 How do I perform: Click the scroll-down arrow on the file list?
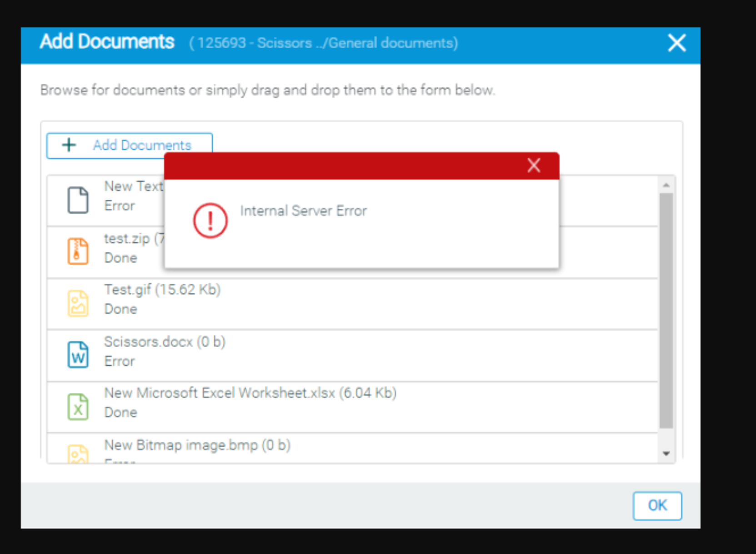[666, 453]
